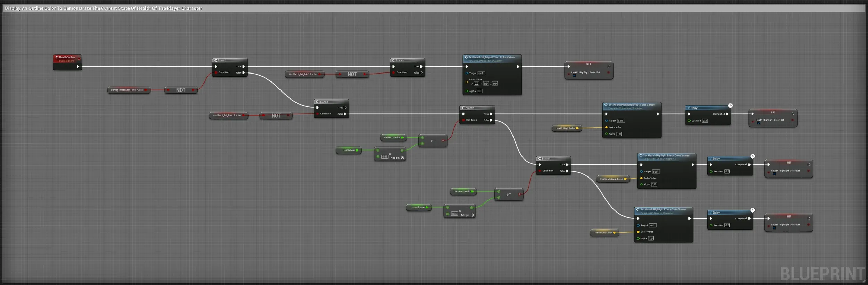Click green output pin of the 0.33 multiply node

(x=472, y=208)
